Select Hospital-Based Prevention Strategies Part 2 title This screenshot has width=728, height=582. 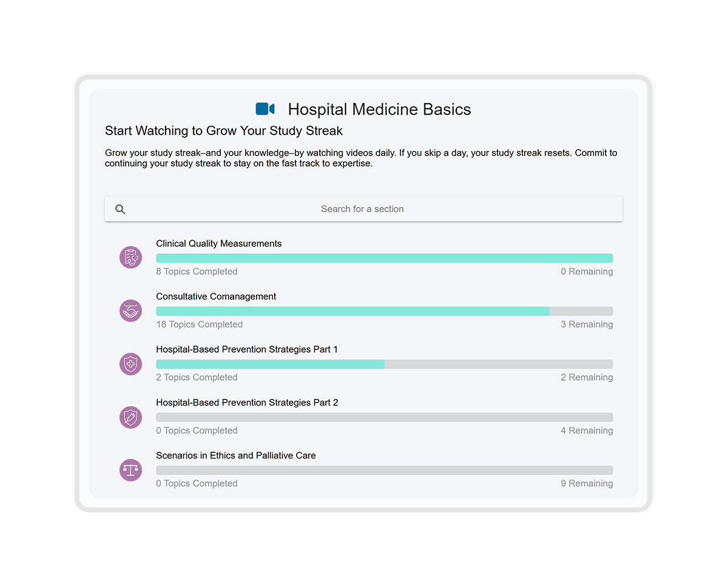coord(247,403)
